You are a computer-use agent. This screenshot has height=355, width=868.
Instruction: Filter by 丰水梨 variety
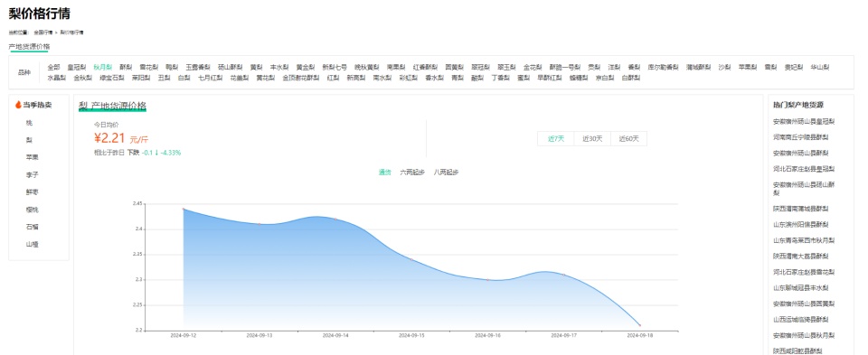[x=279, y=67]
